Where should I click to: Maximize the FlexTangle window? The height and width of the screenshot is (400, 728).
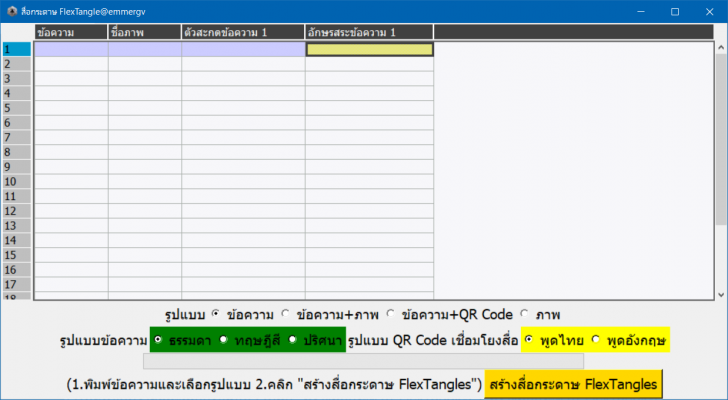[675, 12]
